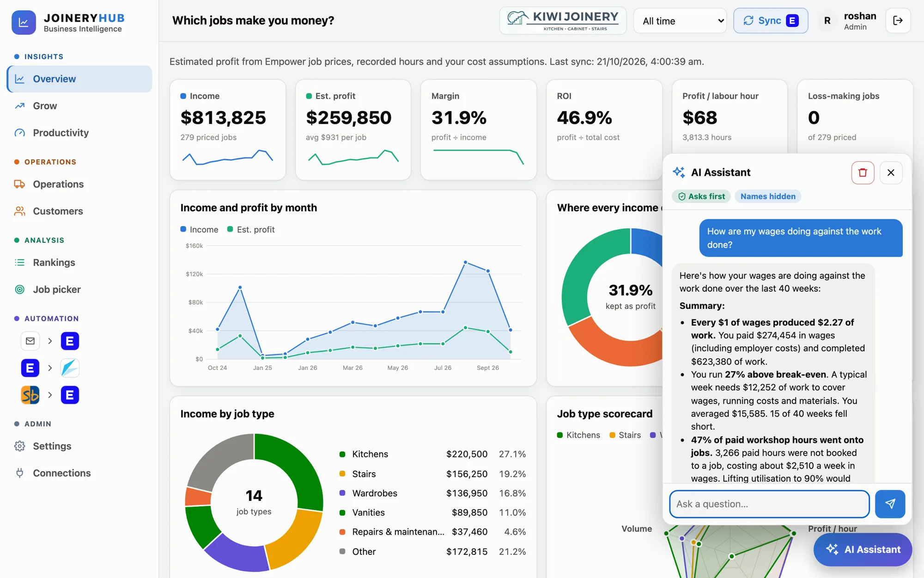The image size is (924, 578).
Task: Toggle the Est. profit series in the monthly chart legend
Action: coord(251,229)
